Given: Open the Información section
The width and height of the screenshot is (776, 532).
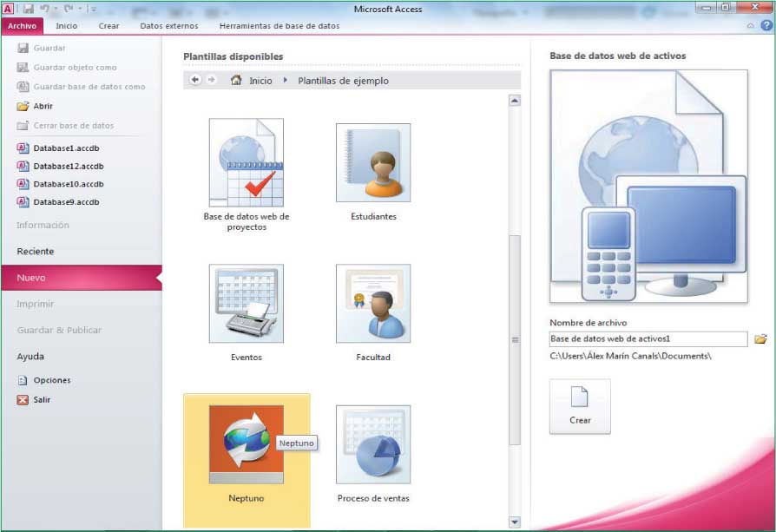Looking at the screenshot, I should 43,225.
